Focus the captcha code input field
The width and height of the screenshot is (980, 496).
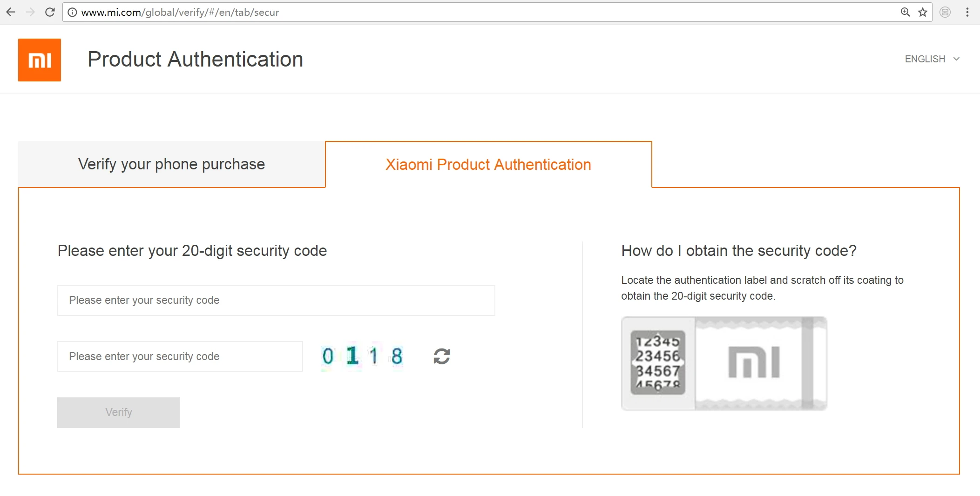(x=180, y=356)
